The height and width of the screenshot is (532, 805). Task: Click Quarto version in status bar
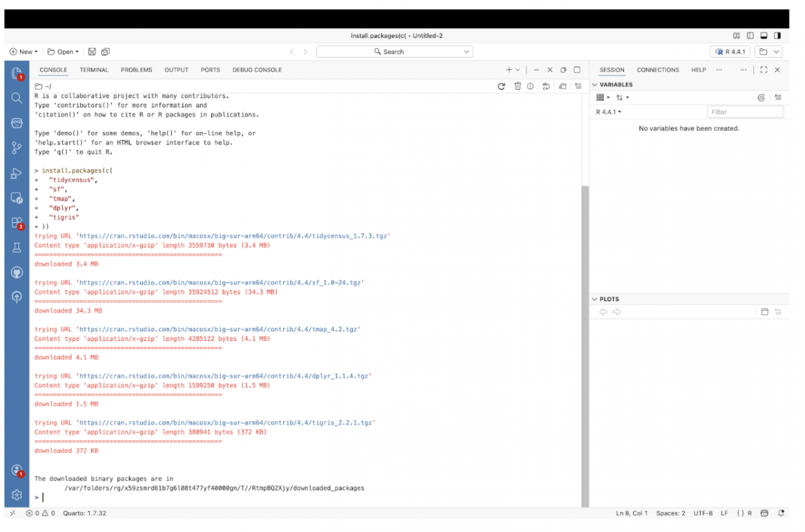pos(85,513)
